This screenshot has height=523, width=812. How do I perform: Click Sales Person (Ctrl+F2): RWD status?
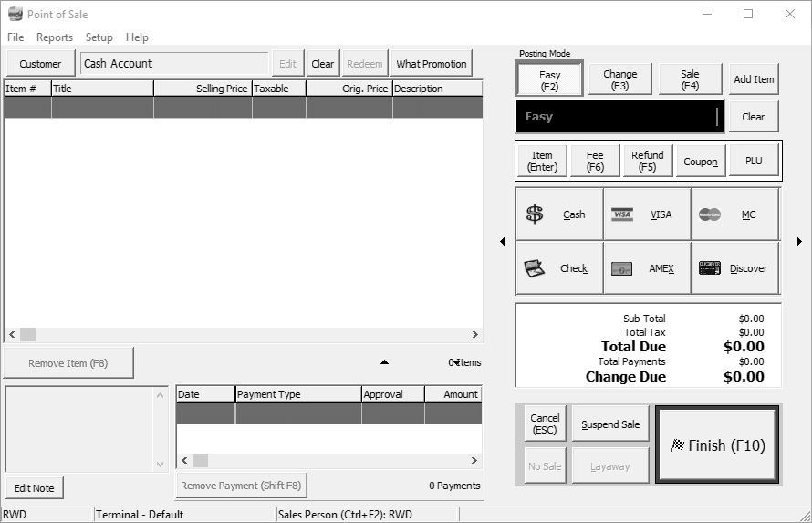345,514
